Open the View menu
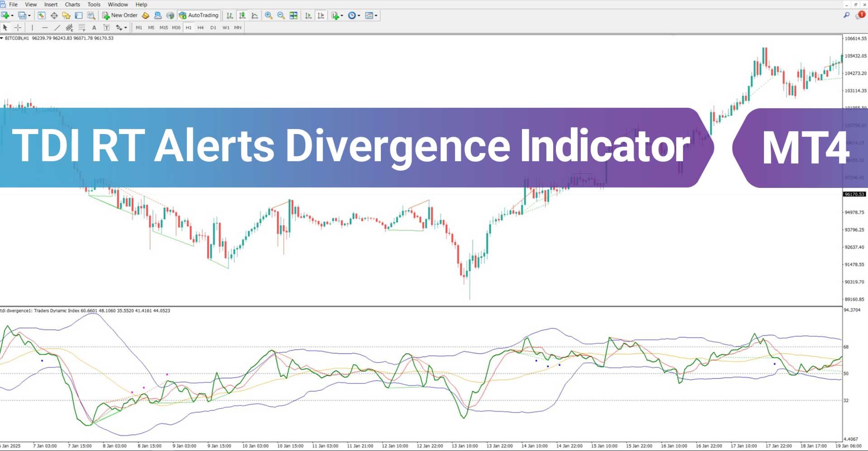This screenshot has width=868, height=451. point(31,5)
